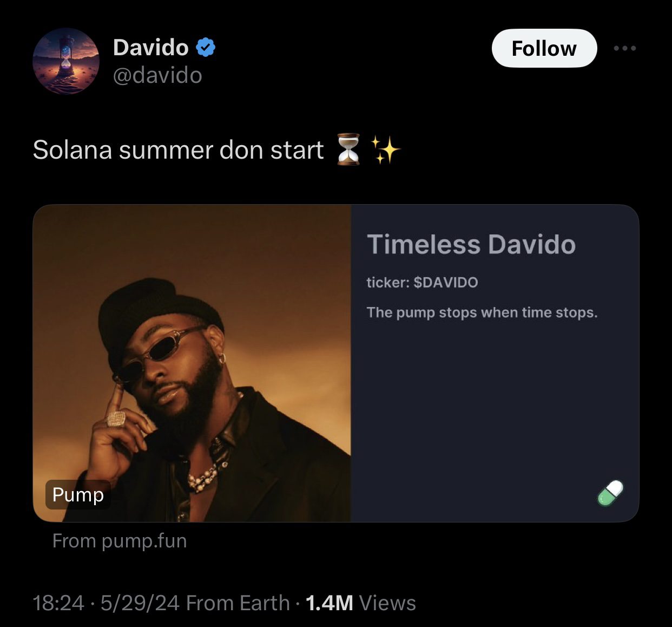The image size is (672, 627).
Task: Open the pump.fun source link
Action: tap(118, 540)
